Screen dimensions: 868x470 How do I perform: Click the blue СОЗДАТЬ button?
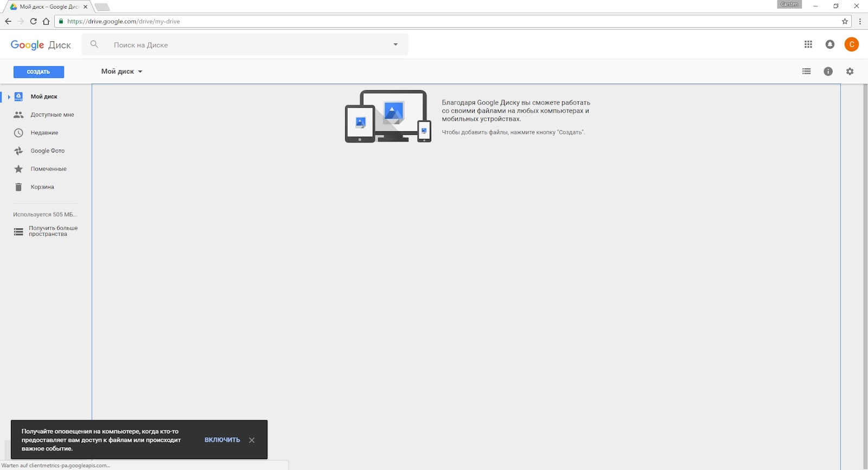point(39,72)
